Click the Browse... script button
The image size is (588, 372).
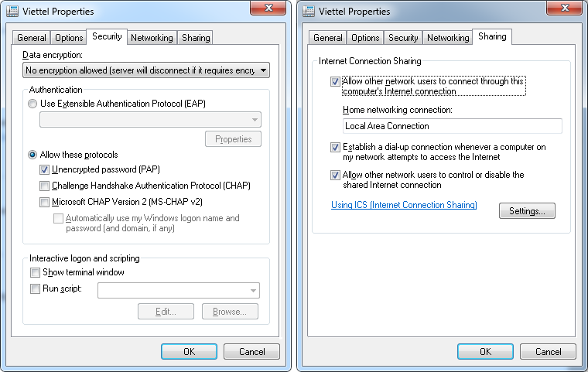coord(230,312)
